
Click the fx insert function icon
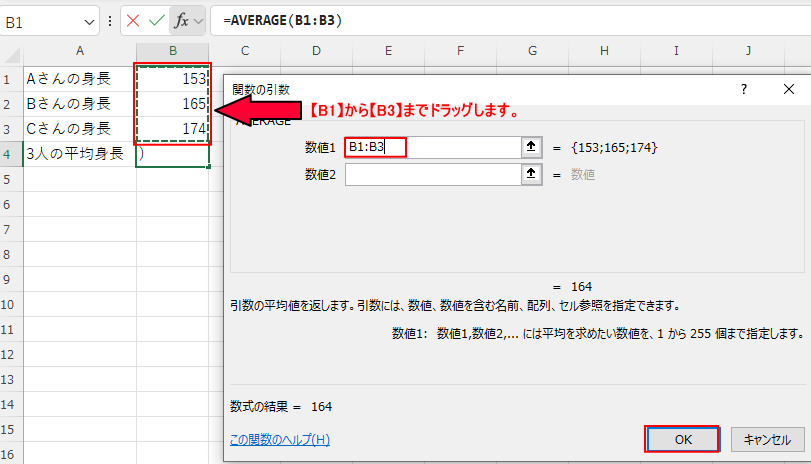pos(181,20)
